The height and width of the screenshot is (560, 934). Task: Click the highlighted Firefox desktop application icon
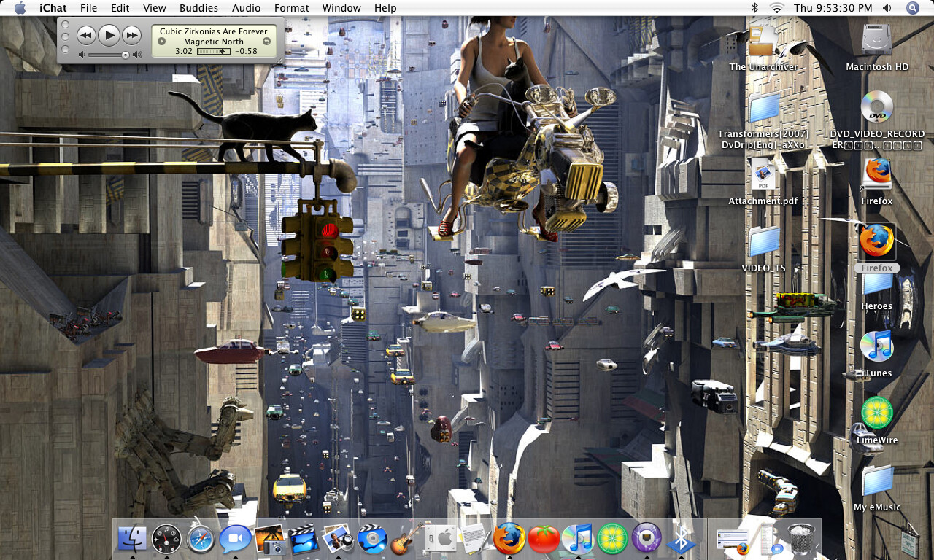coord(876,241)
